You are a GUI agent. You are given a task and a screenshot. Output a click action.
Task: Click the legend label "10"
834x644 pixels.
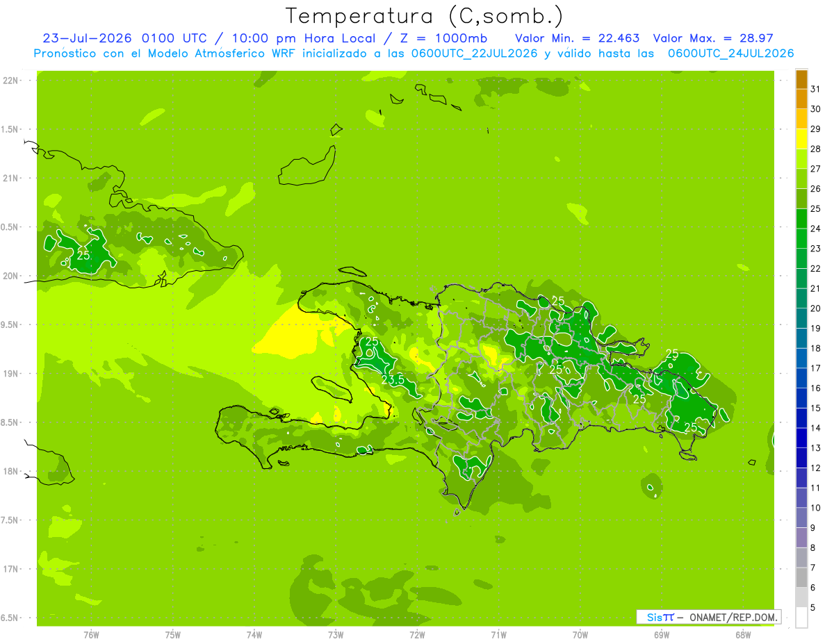pyautogui.click(x=816, y=508)
